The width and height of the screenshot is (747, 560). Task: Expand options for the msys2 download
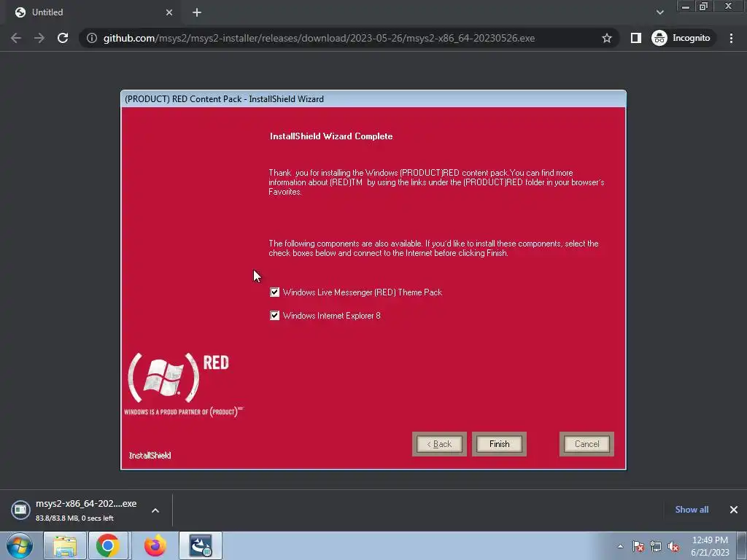pos(155,510)
